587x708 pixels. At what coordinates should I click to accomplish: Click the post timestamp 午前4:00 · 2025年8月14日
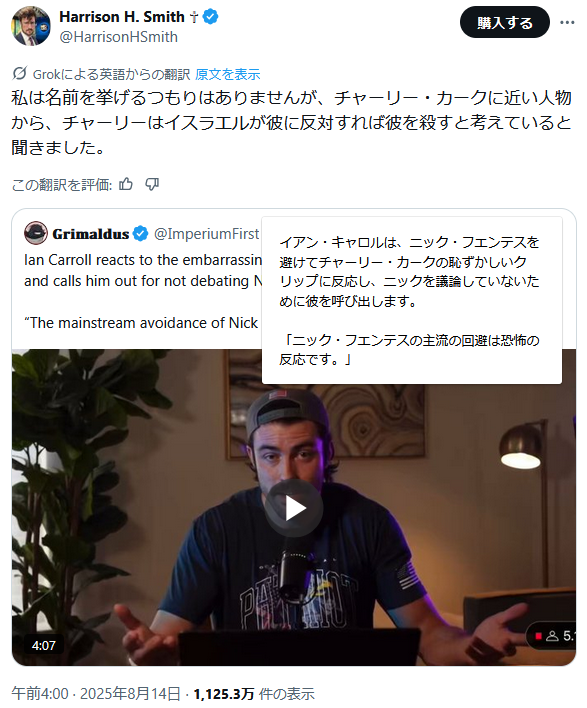point(96,694)
